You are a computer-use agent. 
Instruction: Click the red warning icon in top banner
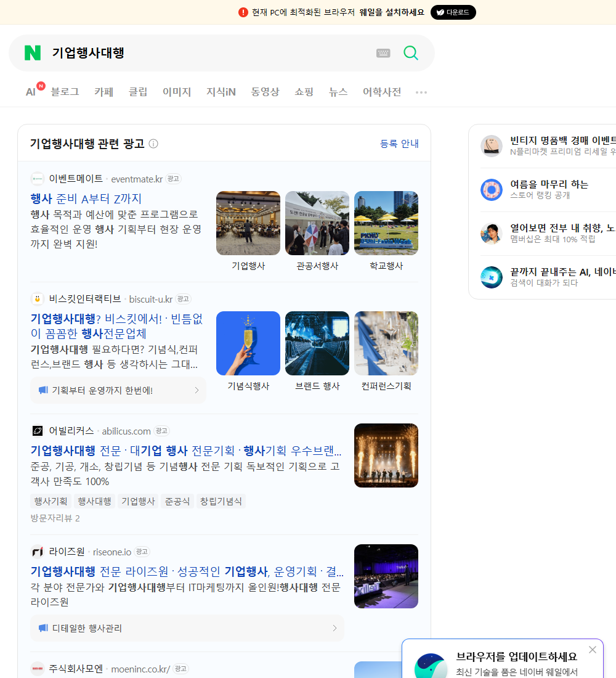tap(243, 12)
